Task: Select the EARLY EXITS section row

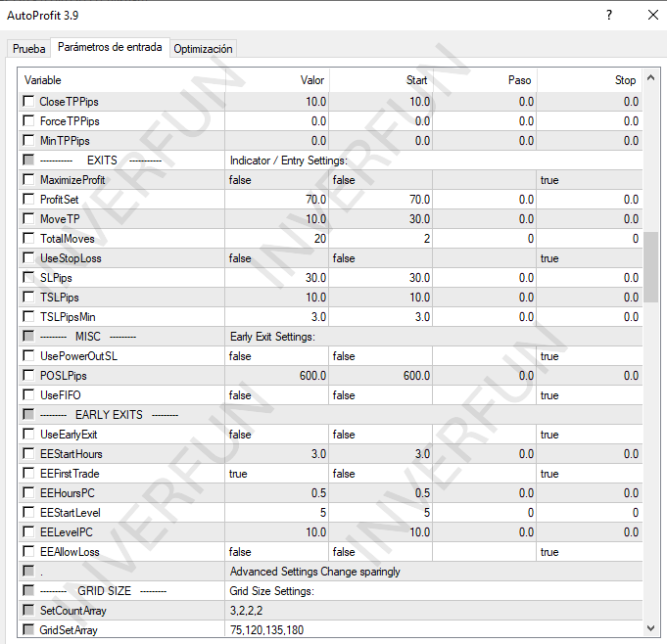Action: pyautogui.click(x=330, y=414)
